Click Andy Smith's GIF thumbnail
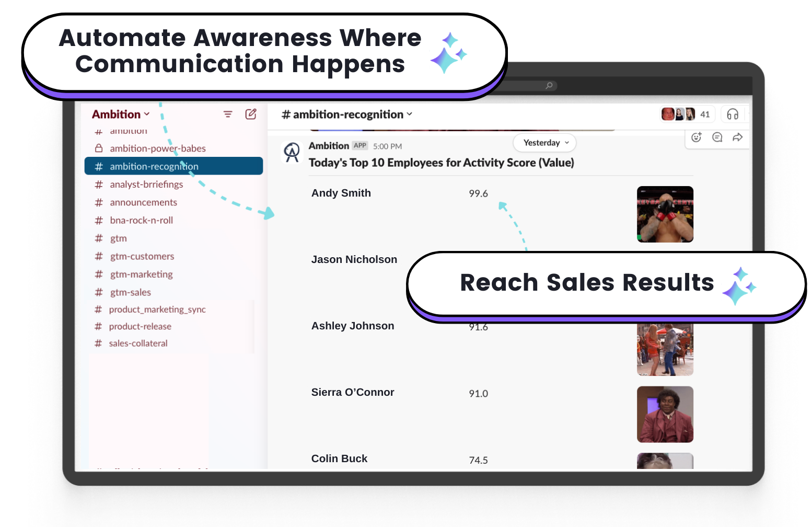Image resolution: width=812 pixels, height=527 pixels. [665, 214]
